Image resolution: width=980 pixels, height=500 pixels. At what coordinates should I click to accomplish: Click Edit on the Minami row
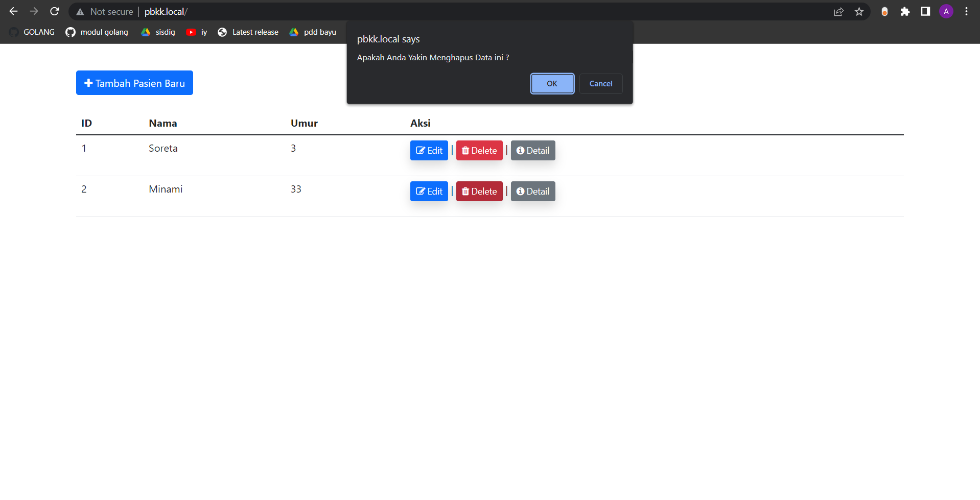pos(429,191)
